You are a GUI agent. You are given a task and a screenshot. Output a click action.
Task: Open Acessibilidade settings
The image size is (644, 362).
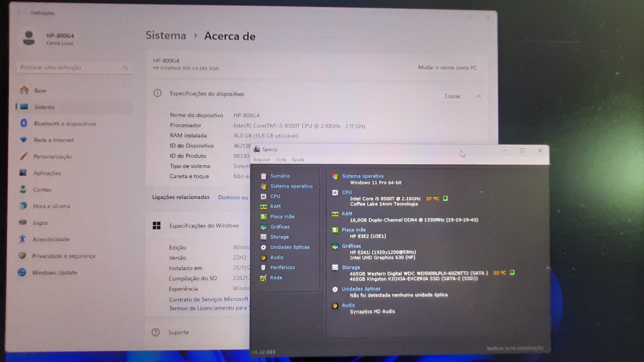tap(51, 239)
